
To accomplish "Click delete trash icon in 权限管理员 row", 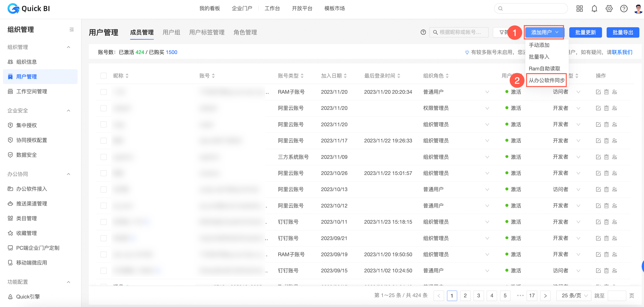I will pyautogui.click(x=606, y=108).
